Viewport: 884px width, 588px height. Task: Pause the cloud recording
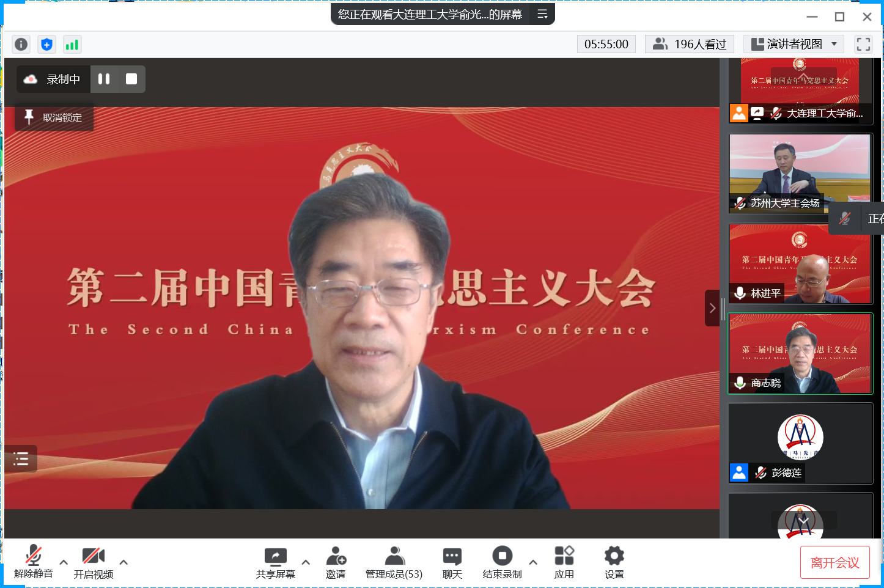(104, 79)
